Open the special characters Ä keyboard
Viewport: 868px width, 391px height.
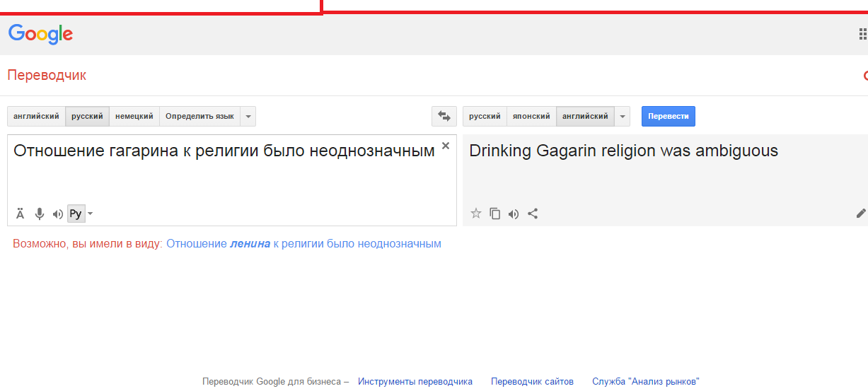pos(20,214)
